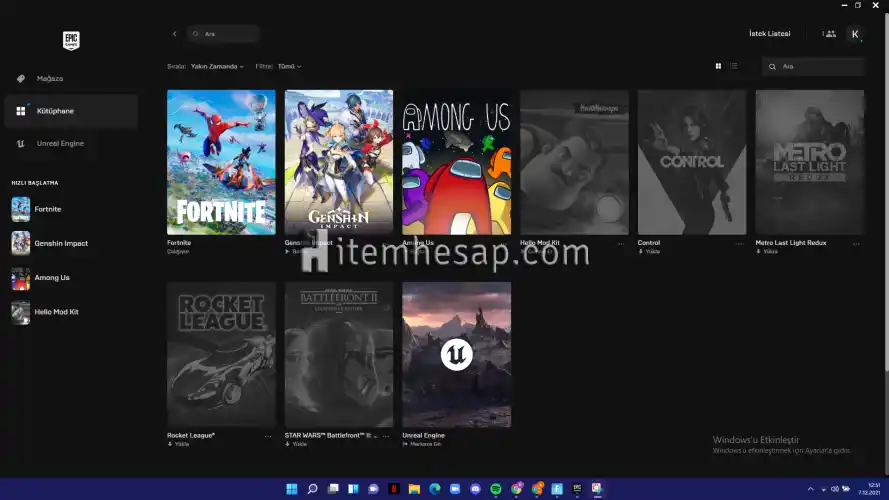The height and width of the screenshot is (500, 889).
Task: Expand the Tümü filter dropdown
Action: click(289, 66)
